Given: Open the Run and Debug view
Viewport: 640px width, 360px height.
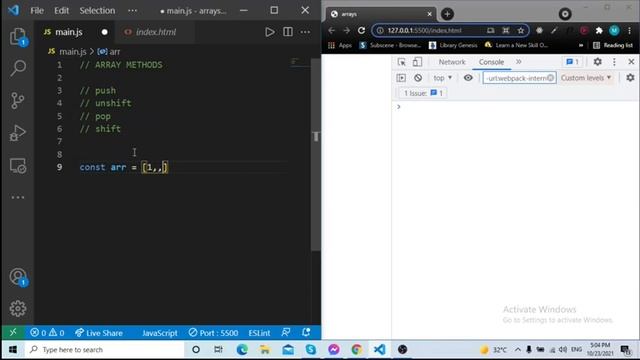Looking at the screenshot, I should coord(18,133).
